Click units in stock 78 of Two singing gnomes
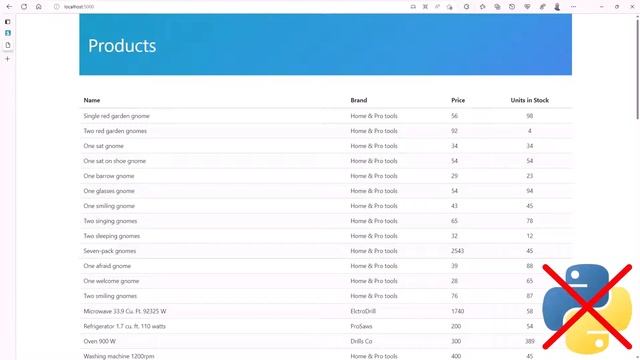 point(529,221)
